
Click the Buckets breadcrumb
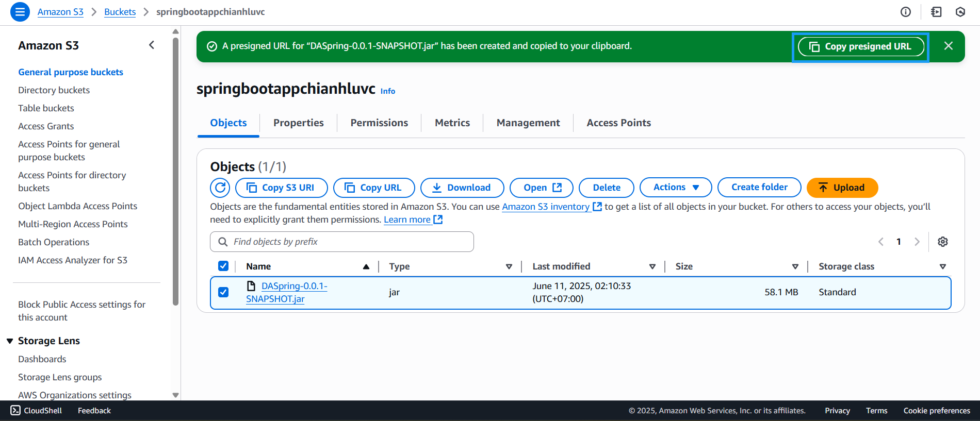pyautogui.click(x=120, y=12)
